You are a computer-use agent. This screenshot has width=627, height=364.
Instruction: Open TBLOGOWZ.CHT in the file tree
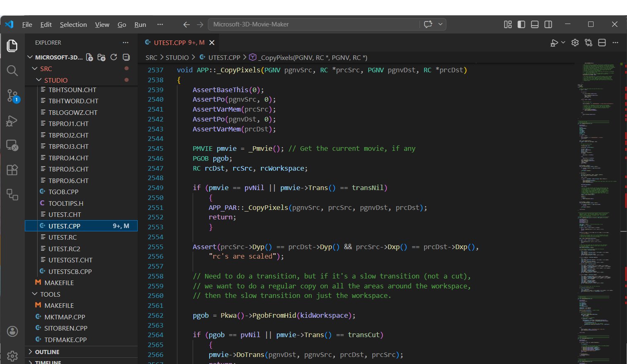click(x=73, y=112)
